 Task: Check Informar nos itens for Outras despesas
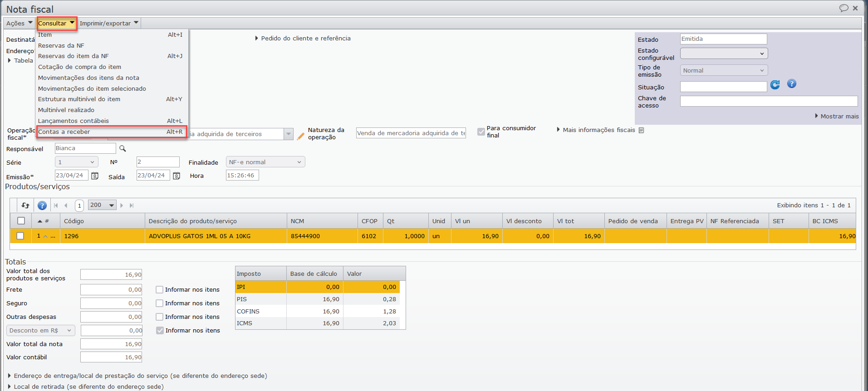coord(159,317)
